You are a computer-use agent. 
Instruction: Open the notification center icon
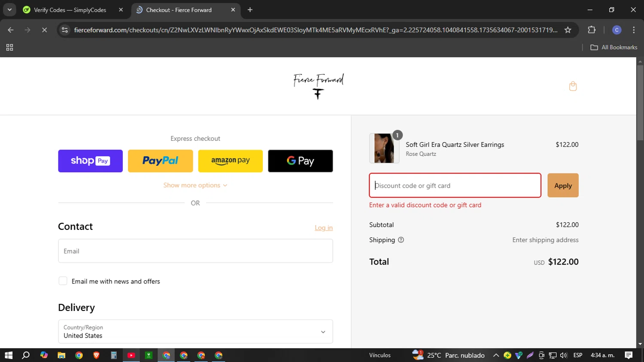click(629, 355)
